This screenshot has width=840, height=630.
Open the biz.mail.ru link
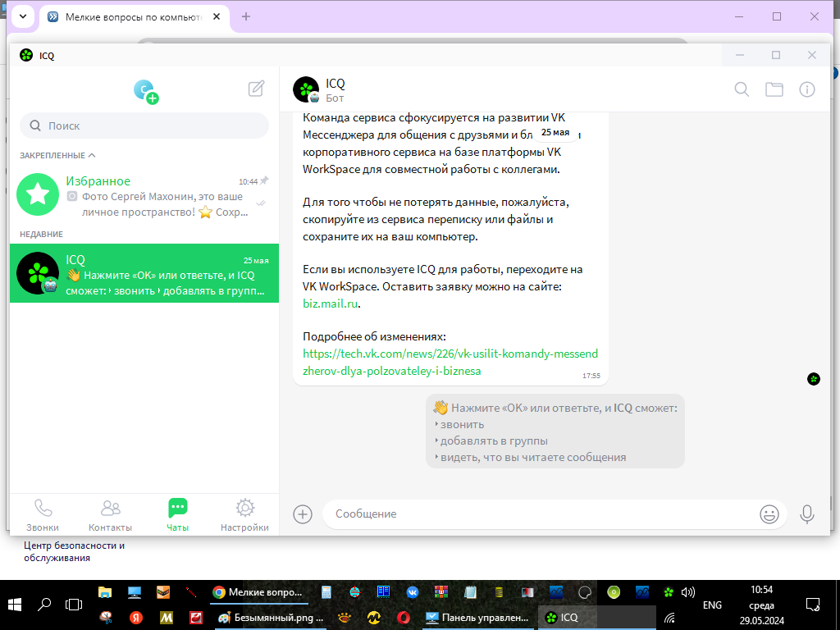tap(330, 304)
